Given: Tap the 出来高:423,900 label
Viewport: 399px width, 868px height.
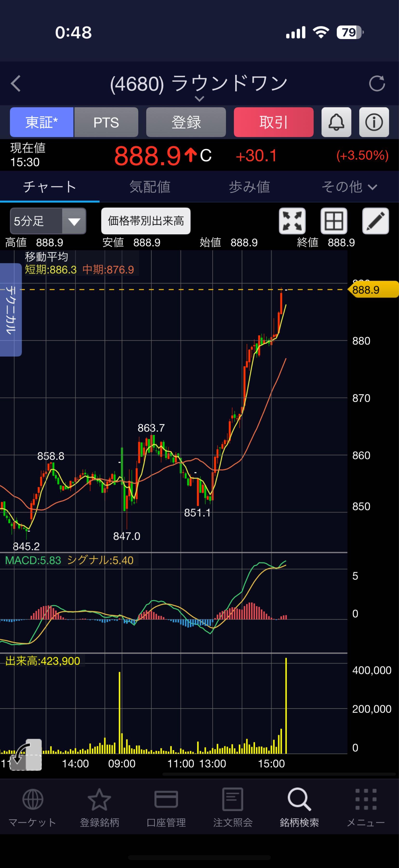Looking at the screenshot, I should pos(43,661).
